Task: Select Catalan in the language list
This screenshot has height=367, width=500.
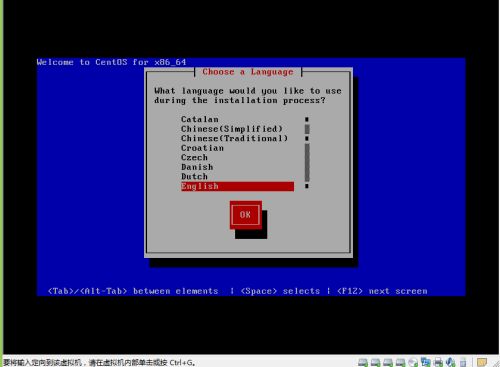Action: click(237, 119)
